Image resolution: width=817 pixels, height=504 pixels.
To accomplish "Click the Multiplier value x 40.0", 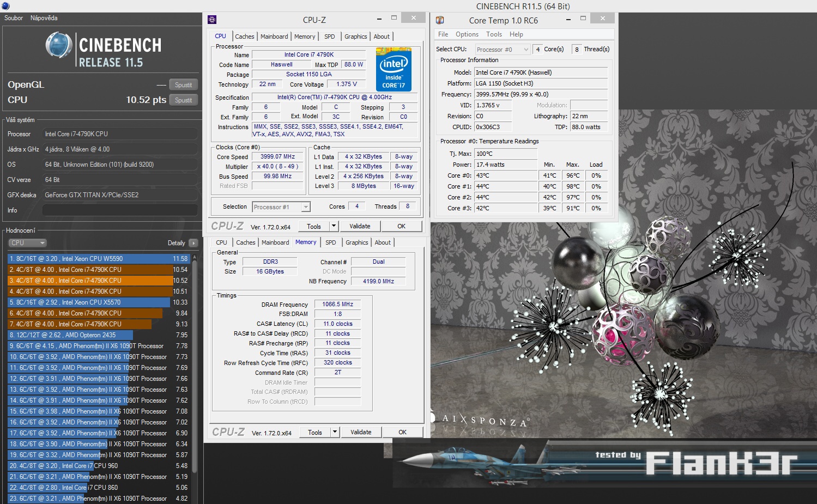I will (277, 167).
